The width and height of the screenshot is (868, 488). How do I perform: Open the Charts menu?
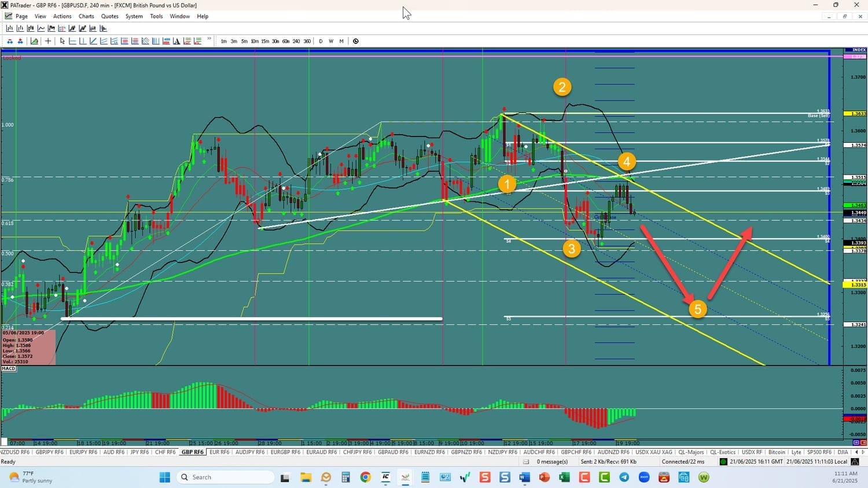pos(86,16)
